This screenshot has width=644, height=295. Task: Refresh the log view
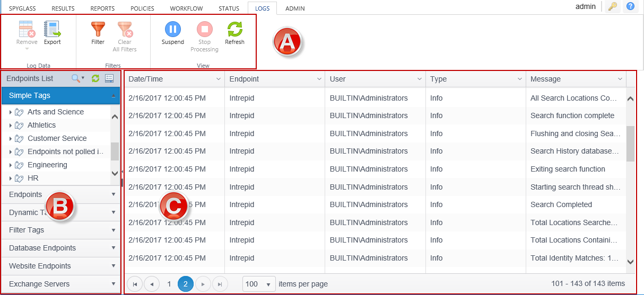pyautogui.click(x=234, y=30)
